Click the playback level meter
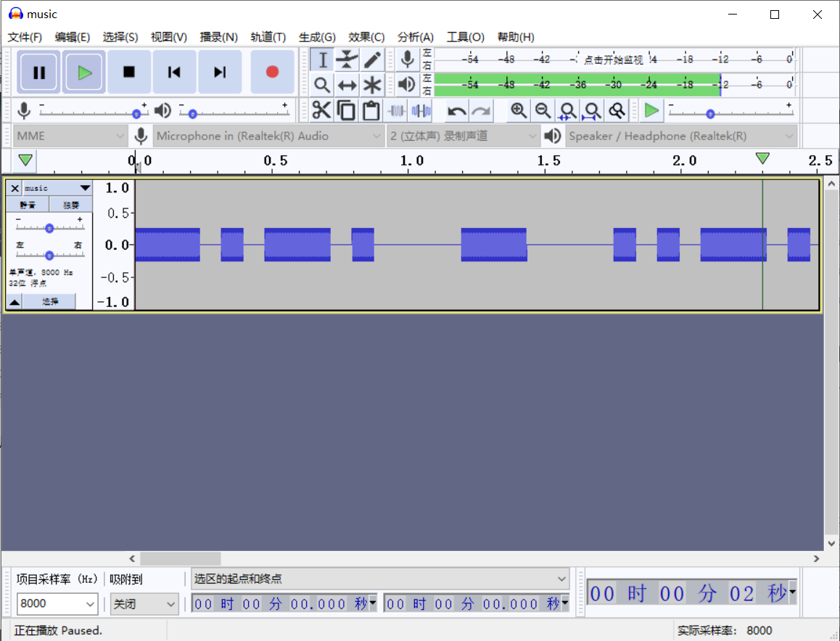 614,85
